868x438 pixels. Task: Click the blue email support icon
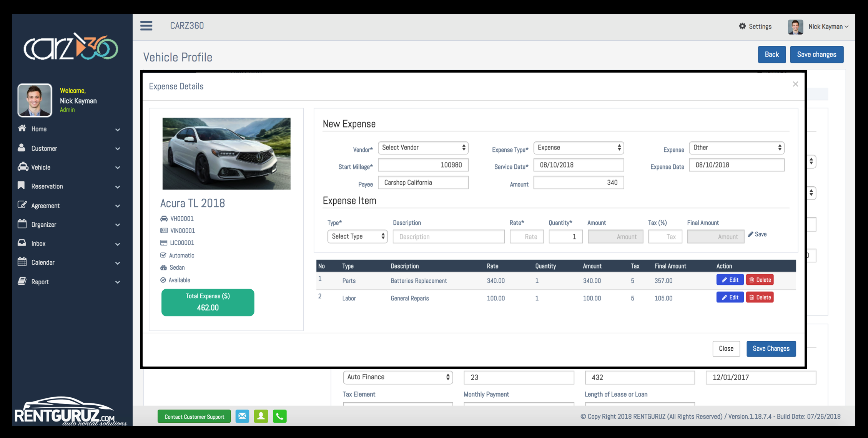coord(242,416)
